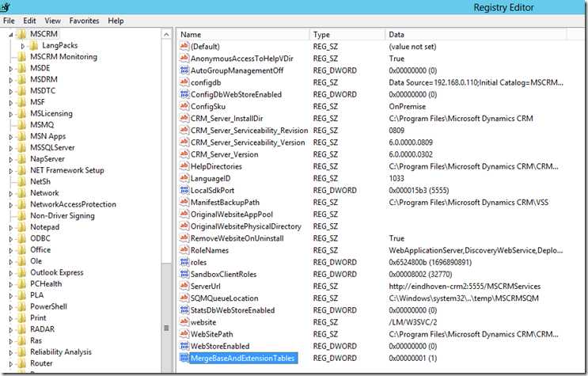
Task: Expand the MSSQLServer registry key
Action: pyautogui.click(x=11, y=148)
